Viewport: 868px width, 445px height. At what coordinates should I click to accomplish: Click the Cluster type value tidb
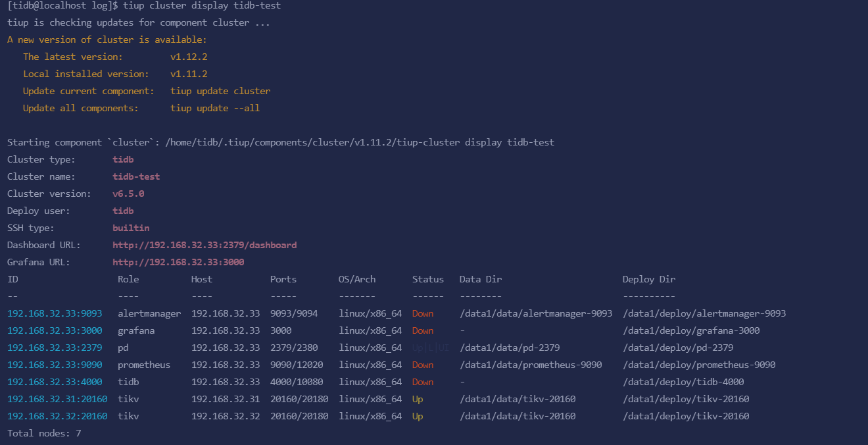(123, 159)
